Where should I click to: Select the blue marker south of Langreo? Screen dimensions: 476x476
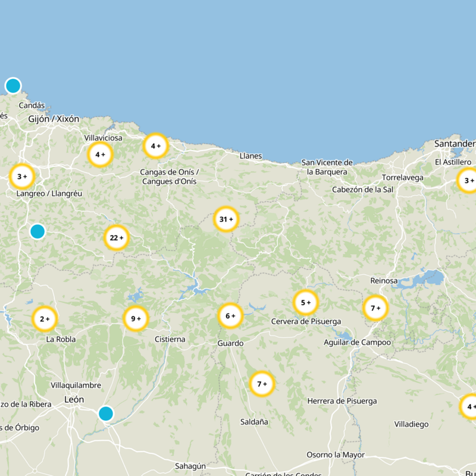[x=37, y=231]
